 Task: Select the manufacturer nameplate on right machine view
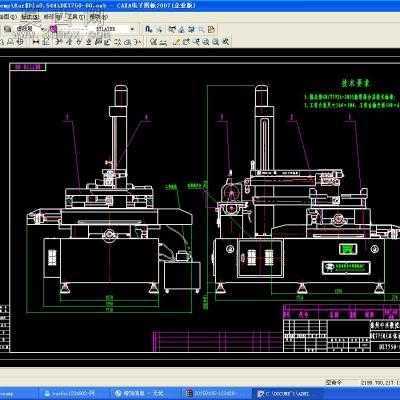[346, 268]
